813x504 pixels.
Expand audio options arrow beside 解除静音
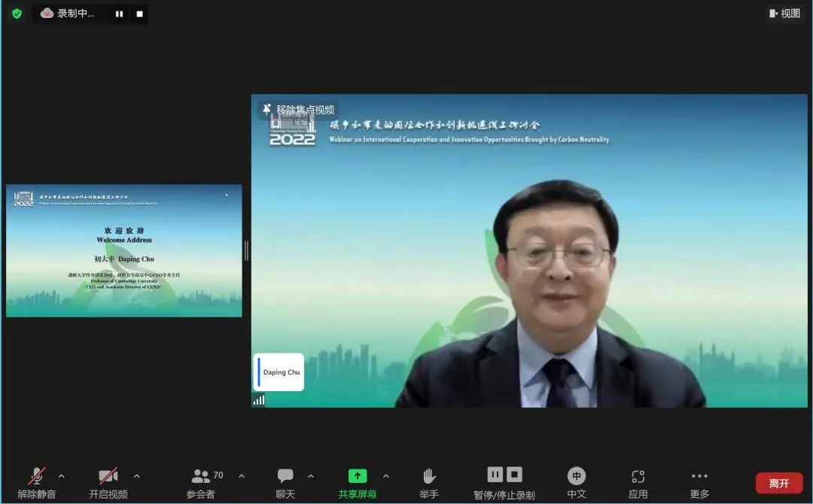(x=62, y=476)
